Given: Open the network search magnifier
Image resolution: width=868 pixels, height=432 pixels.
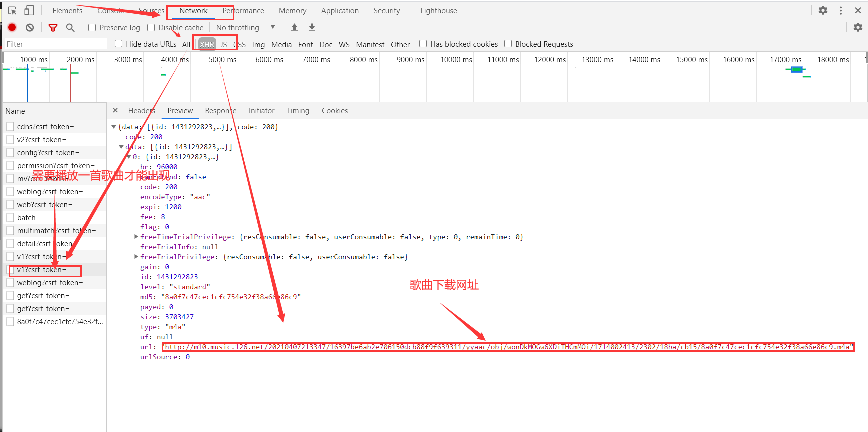Looking at the screenshot, I should tap(70, 28).
